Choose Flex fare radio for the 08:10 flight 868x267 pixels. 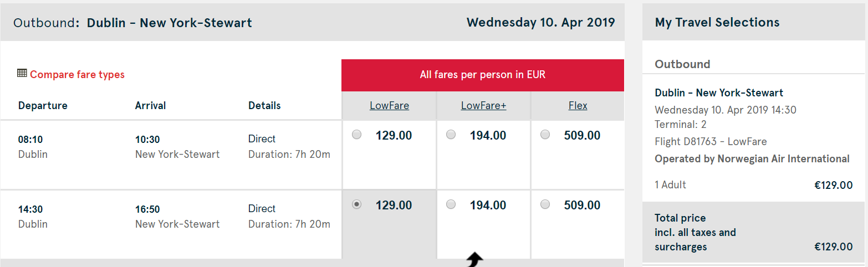545,135
